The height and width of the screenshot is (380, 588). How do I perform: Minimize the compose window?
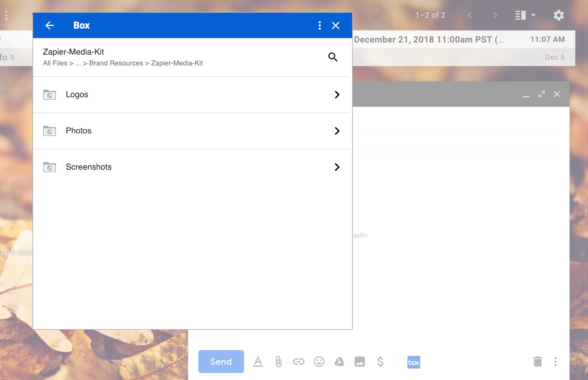click(526, 96)
